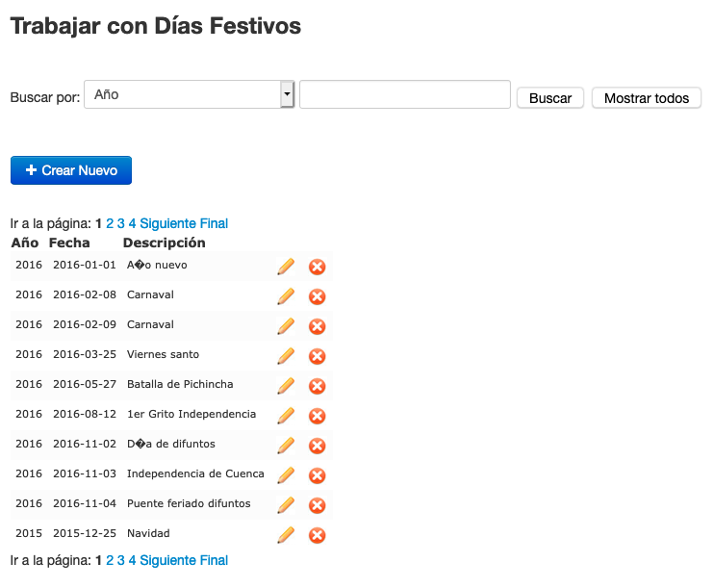Screen dimensions: 714x588
Task: Click the Fecha column header
Action: point(69,243)
